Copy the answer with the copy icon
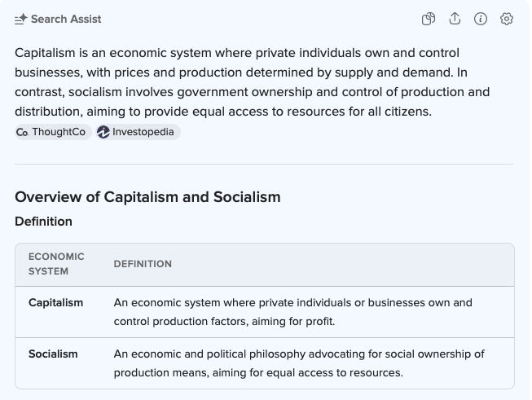 click(x=429, y=19)
